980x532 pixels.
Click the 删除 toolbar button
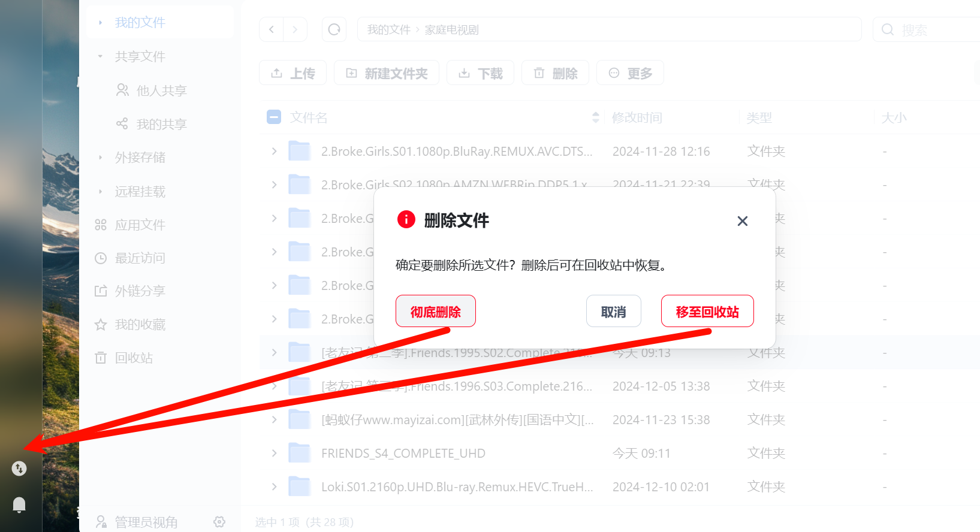point(556,73)
